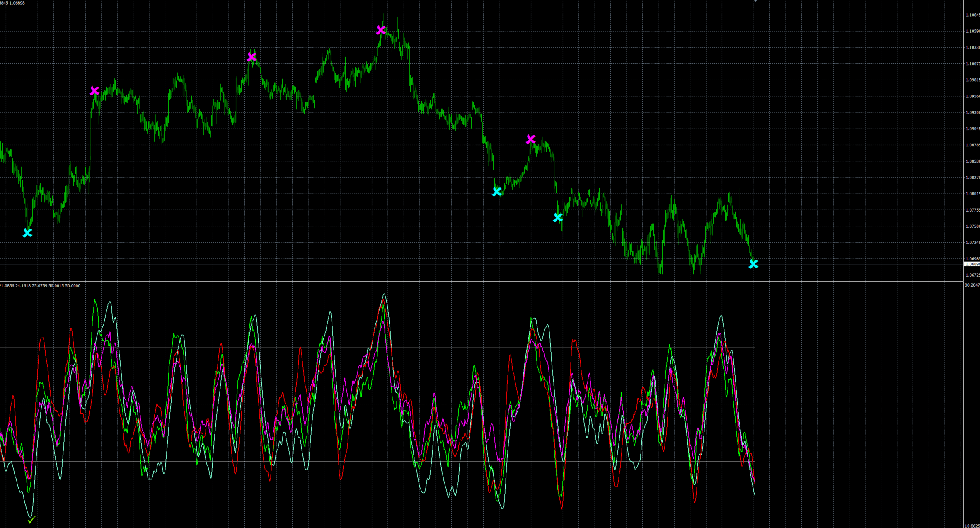Screen dimensions: 980x528
Task: Click the leftmost cyan X buy marker
Action: 27,233
